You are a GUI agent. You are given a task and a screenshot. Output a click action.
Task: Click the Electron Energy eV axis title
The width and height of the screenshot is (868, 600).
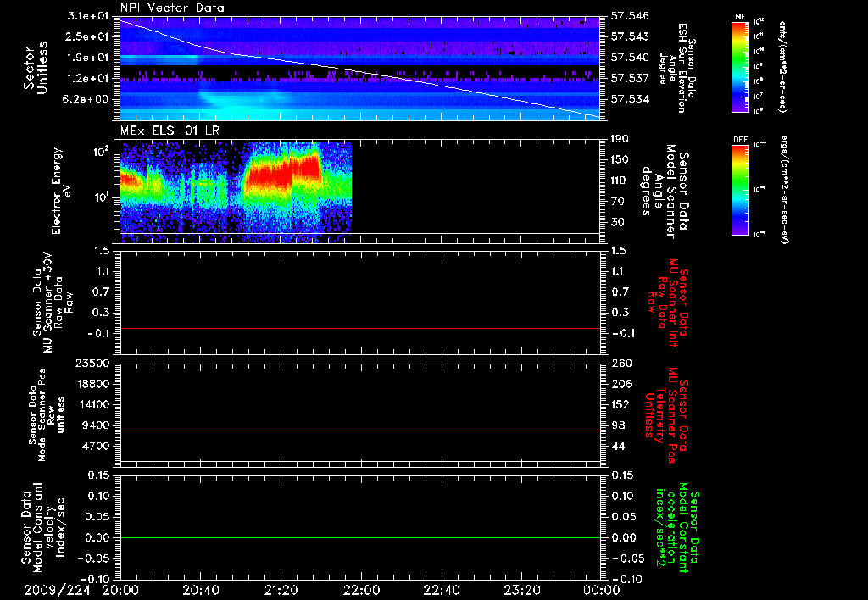(61, 191)
